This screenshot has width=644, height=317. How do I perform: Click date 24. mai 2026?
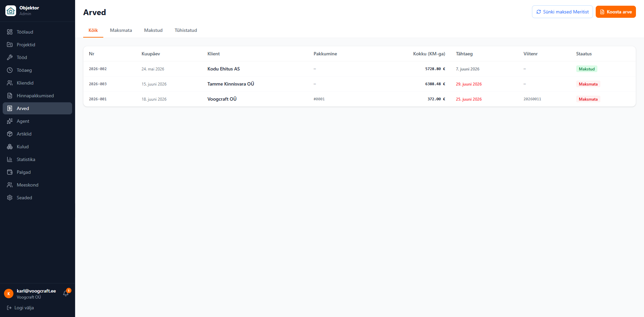tap(153, 69)
